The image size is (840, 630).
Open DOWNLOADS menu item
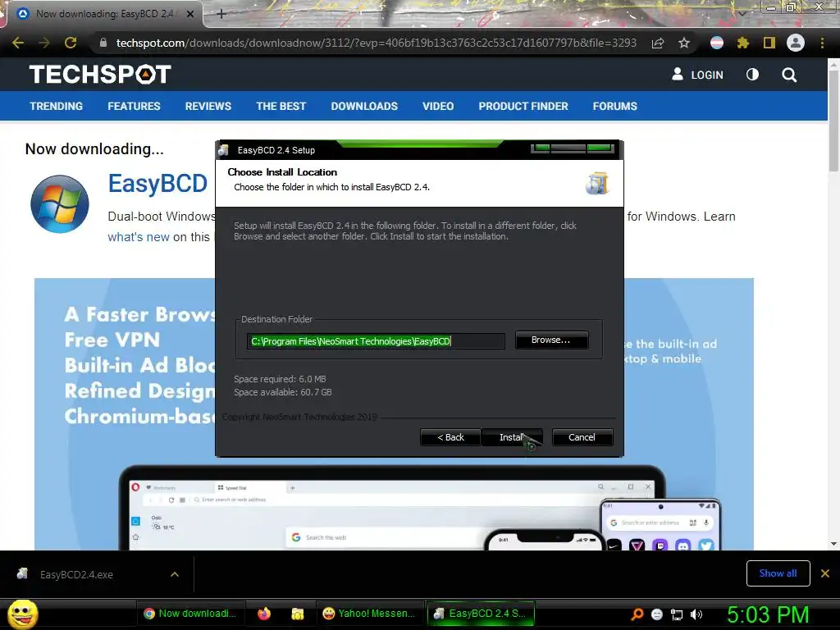(x=364, y=106)
